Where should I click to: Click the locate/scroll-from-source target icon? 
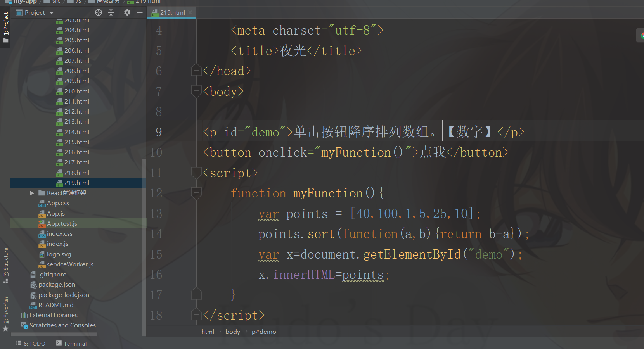pos(99,12)
